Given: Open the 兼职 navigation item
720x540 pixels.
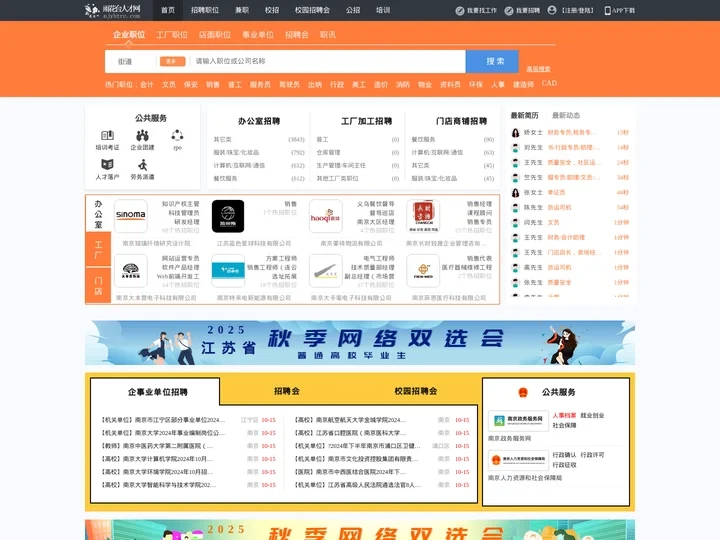Looking at the screenshot, I should (x=242, y=10).
